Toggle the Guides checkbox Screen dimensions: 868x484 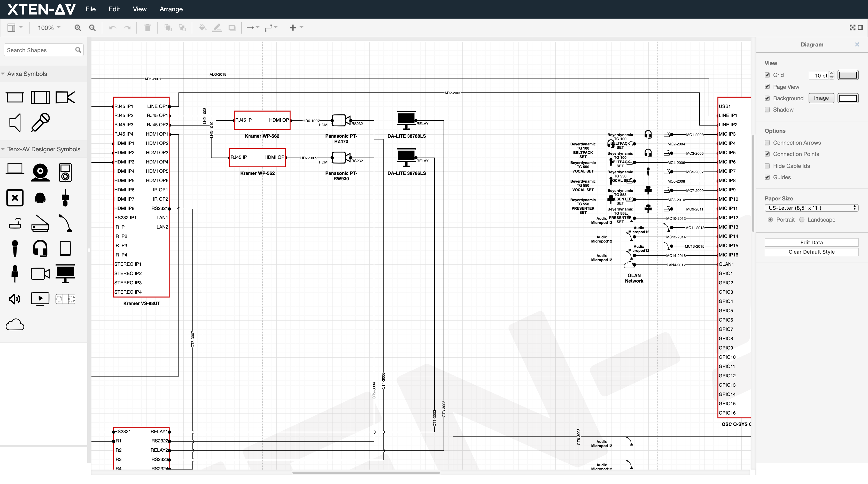coord(767,177)
